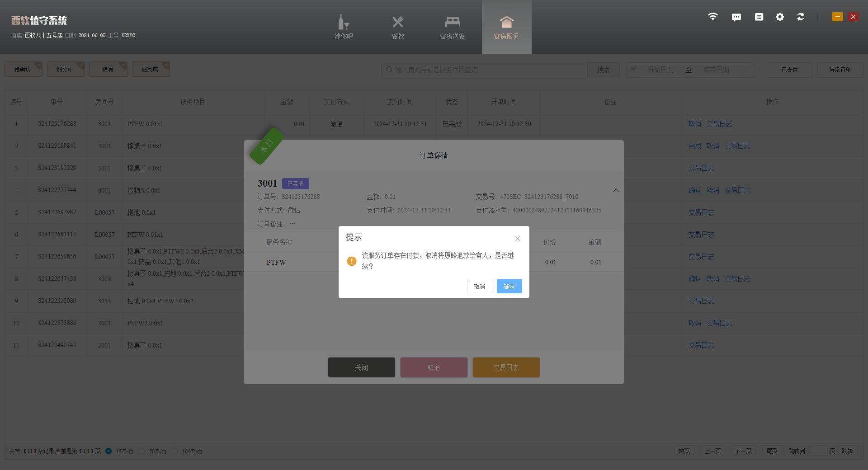Screen dimensions: 868x470
Task: Open the start date (开始日期) picker
Action: pos(660,70)
